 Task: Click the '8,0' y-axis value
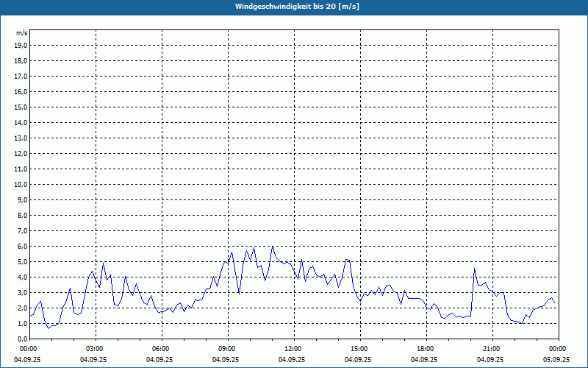coord(23,215)
